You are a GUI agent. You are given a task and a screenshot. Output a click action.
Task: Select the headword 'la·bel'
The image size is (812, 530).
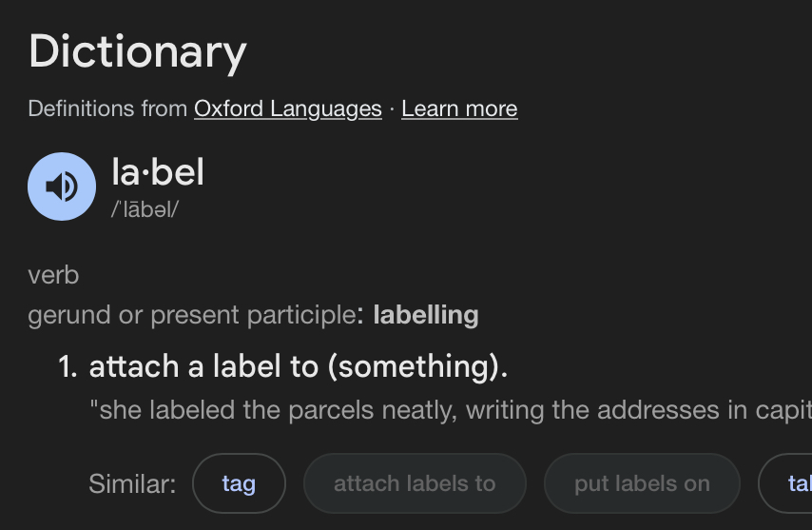(x=158, y=172)
